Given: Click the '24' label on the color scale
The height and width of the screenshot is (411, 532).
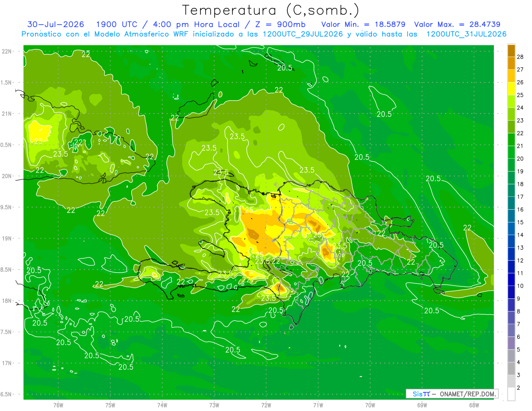Looking at the screenshot, I should pos(520,108).
